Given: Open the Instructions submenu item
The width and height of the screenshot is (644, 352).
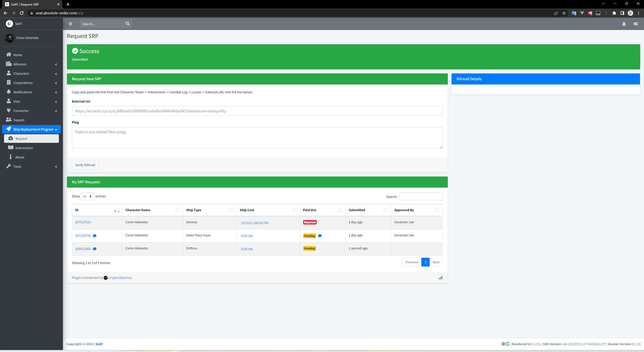Looking at the screenshot, I should [x=24, y=148].
